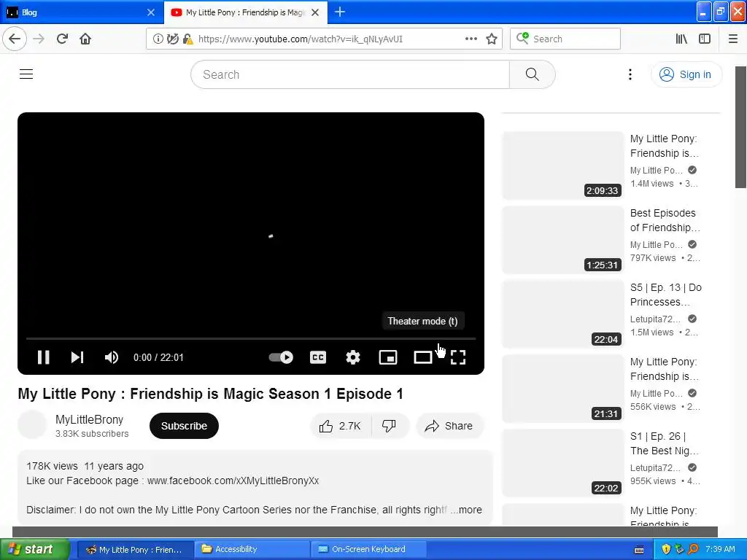Open the magnifier tray icon
The height and width of the screenshot is (560, 747).
(694, 549)
